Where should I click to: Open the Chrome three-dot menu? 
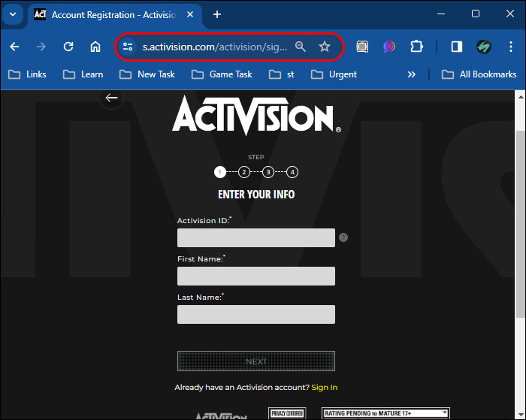point(510,47)
